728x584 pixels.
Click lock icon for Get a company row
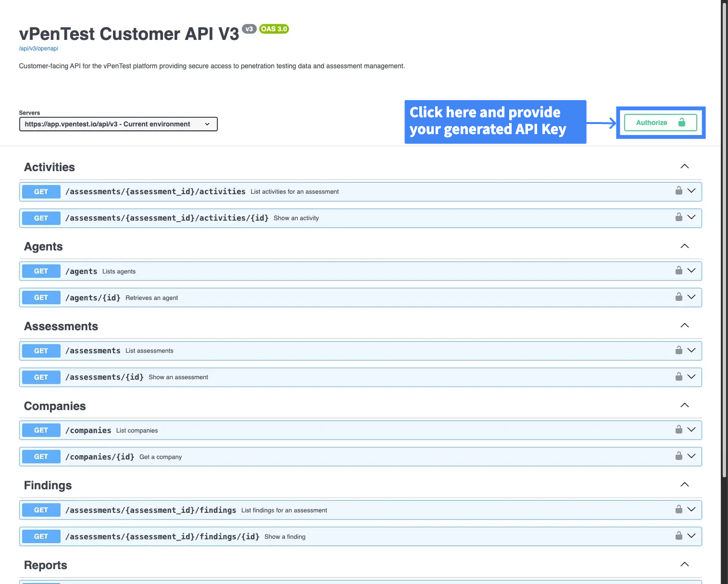click(678, 456)
